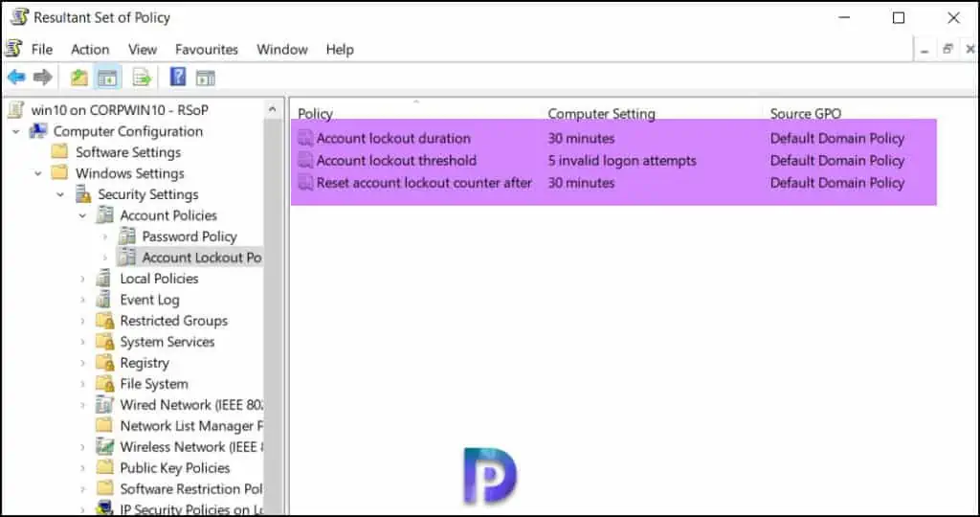Collapse the Account Policies node

[x=82, y=215]
